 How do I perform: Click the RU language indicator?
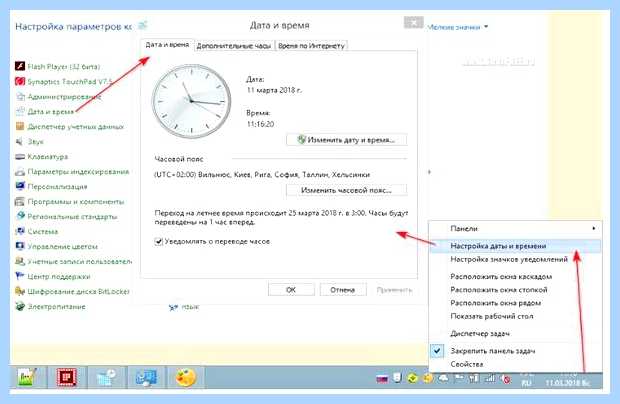pos(526,383)
